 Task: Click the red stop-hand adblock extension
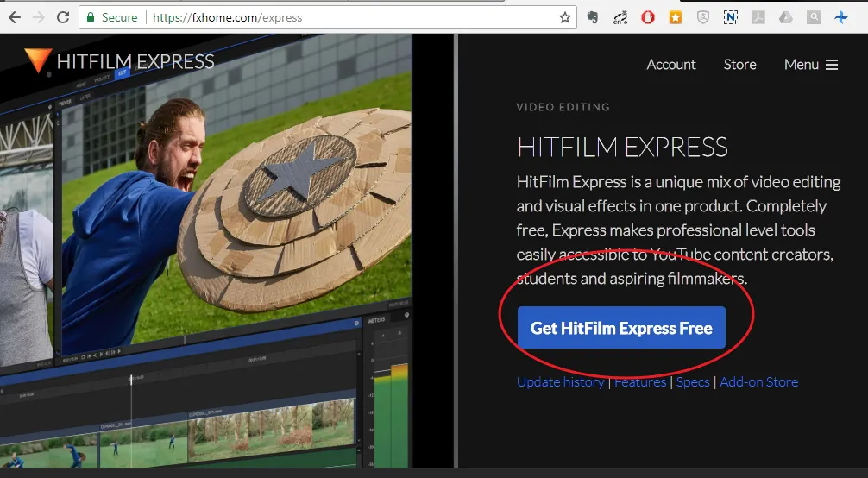click(x=648, y=18)
